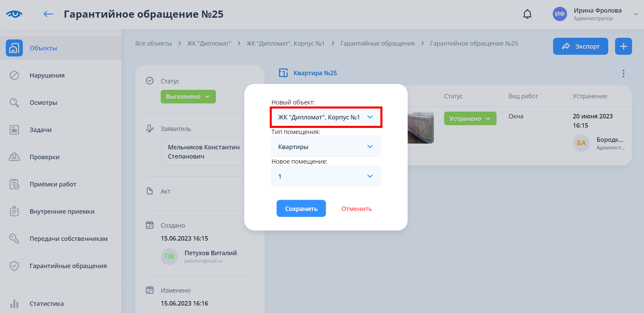This screenshot has height=313, width=644.
Task: Open the three-dot menu for Квартира №25
Action: pyautogui.click(x=623, y=73)
